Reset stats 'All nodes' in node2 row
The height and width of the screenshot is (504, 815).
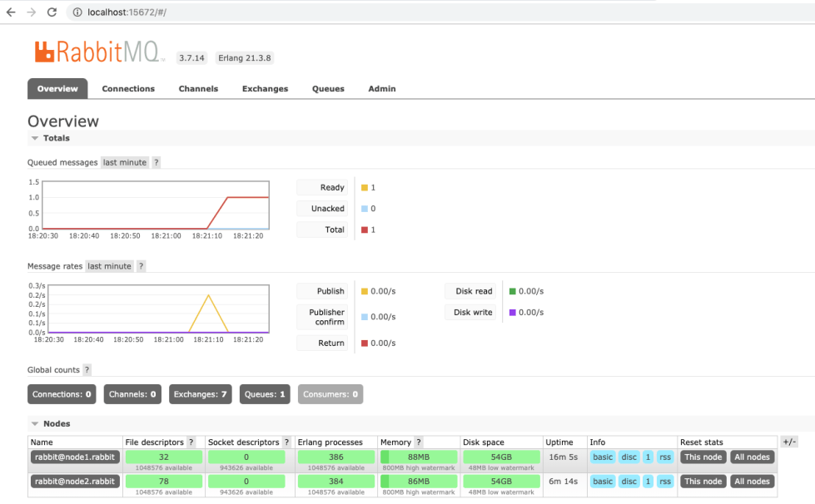(x=752, y=482)
